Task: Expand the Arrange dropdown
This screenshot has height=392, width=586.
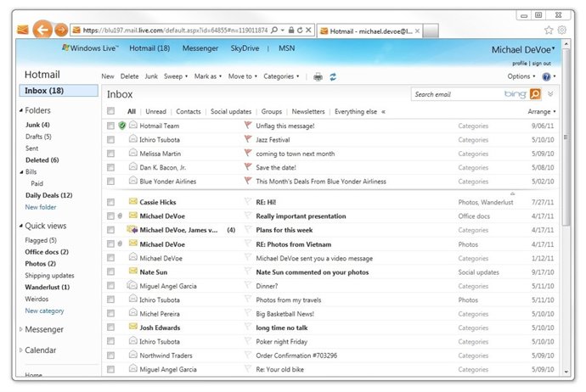Action: [x=541, y=111]
